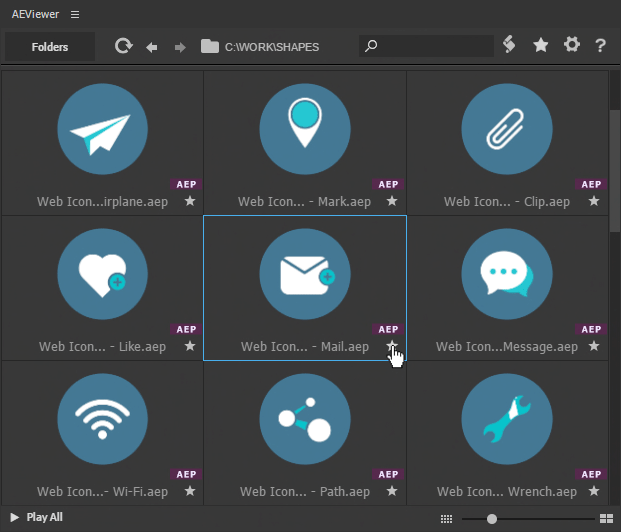The width and height of the screenshot is (621, 532).
Task: Select the Mail envelope thumbnail
Action: 305,274
